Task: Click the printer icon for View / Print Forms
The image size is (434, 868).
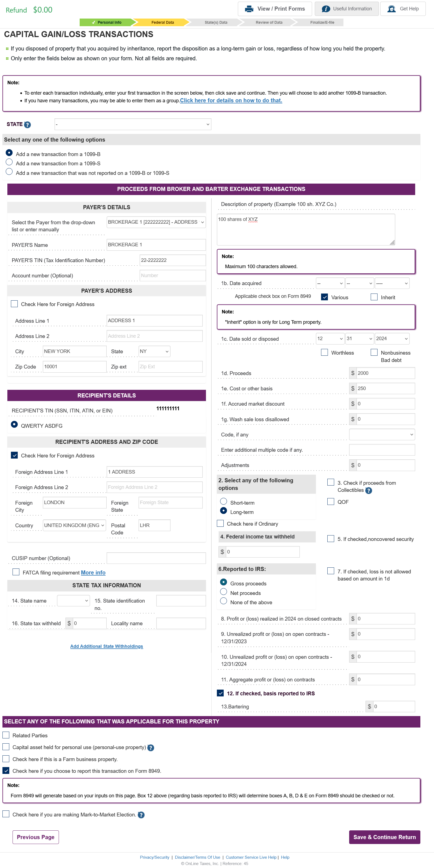Action: point(249,9)
